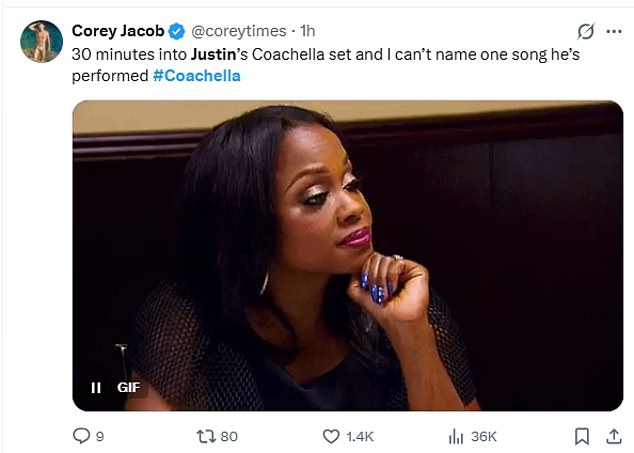Open the view analytics bar chart icon
The width and height of the screenshot is (634, 453).
(456, 436)
